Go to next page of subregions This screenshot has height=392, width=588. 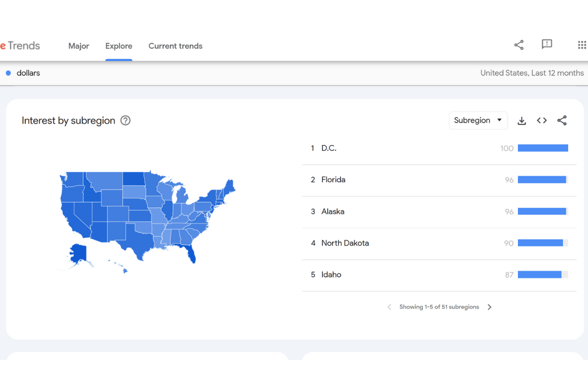(490, 307)
